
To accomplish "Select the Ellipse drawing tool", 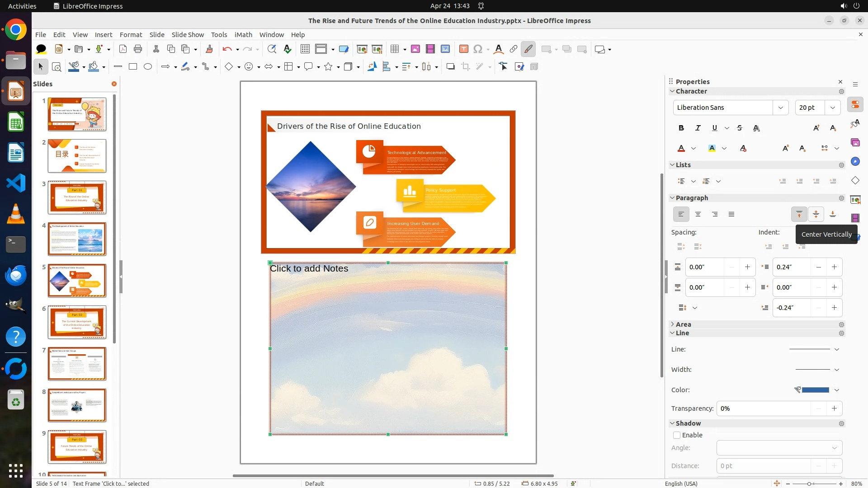I will (148, 66).
